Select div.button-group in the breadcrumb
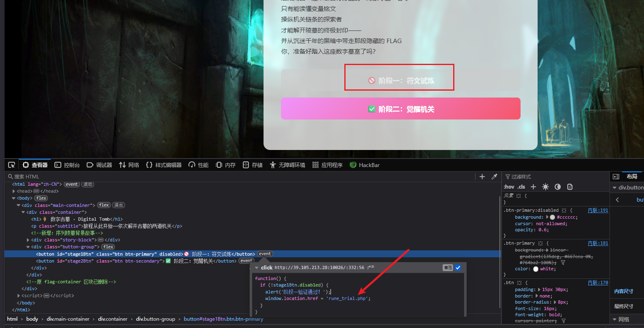 pos(156,319)
